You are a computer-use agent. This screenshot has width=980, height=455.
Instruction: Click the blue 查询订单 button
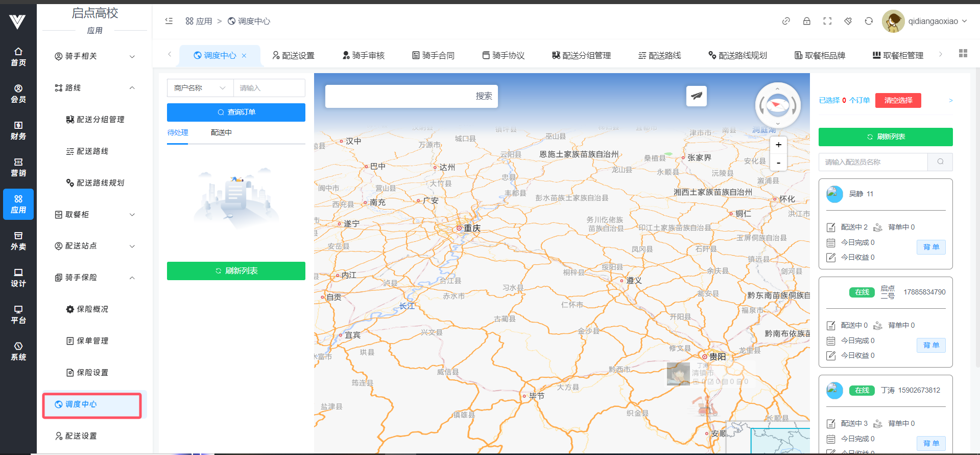(236, 112)
